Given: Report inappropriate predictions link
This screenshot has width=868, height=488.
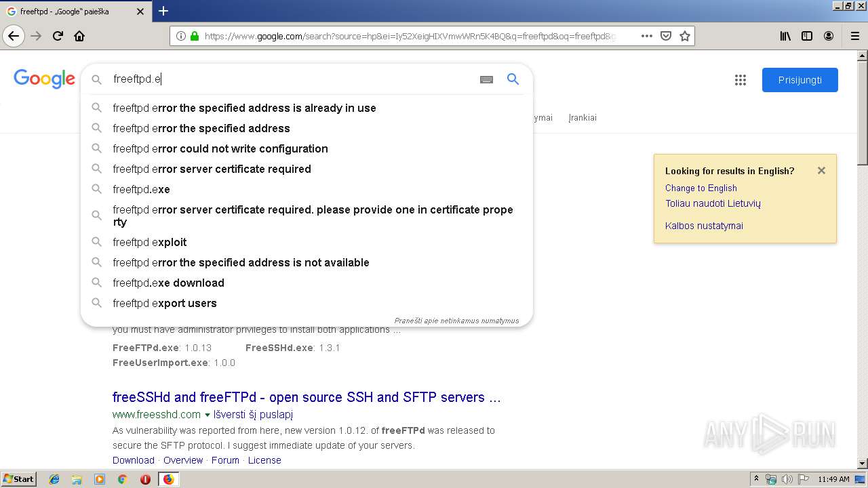Looking at the screenshot, I should point(456,321).
